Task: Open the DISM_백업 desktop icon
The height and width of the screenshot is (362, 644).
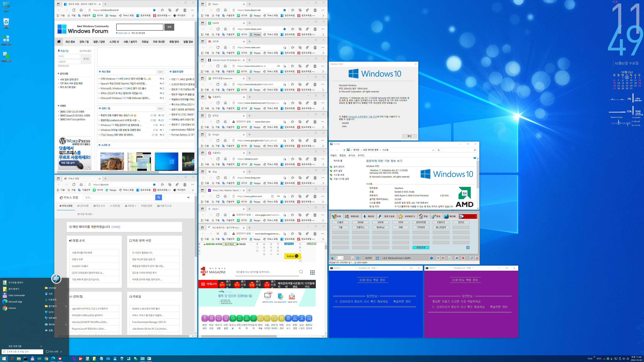Action: coord(6,40)
